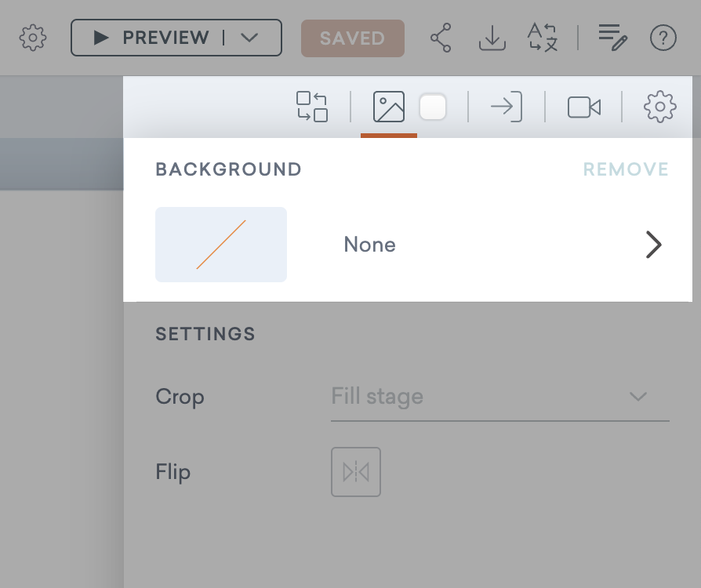
Task: Click the Remove background link
Action: click(625, 169)
